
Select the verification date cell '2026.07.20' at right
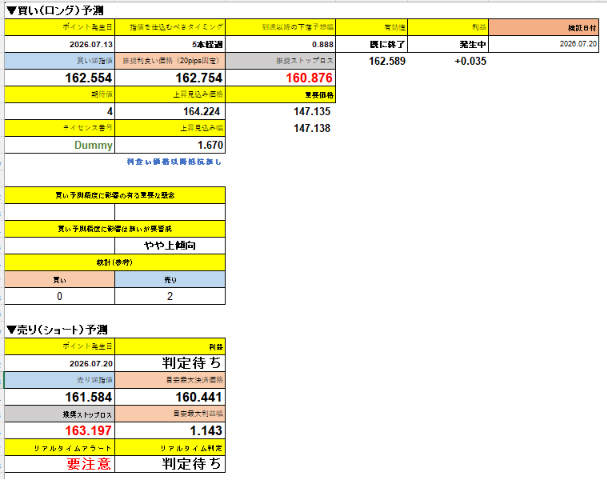(x=544, y=44)
